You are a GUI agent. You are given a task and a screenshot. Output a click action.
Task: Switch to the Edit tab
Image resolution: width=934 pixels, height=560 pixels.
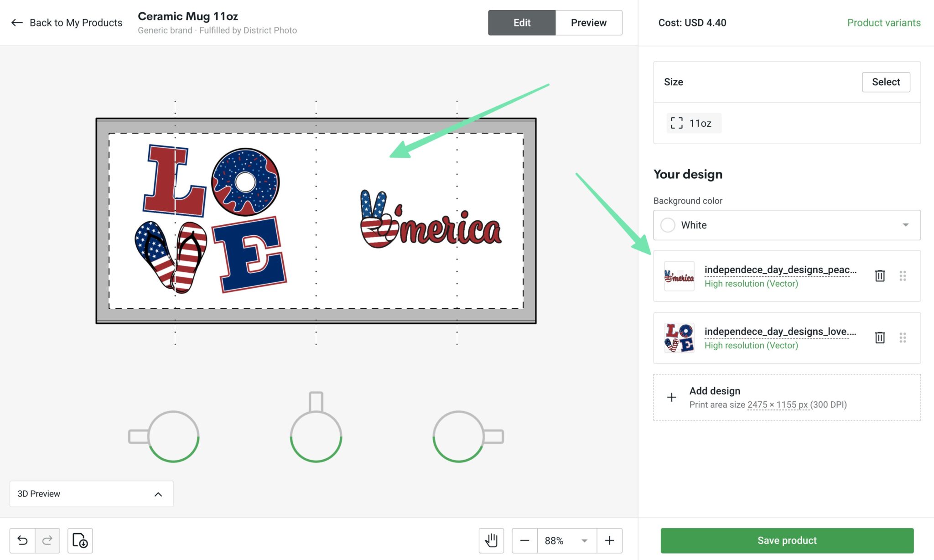[521, 22]
